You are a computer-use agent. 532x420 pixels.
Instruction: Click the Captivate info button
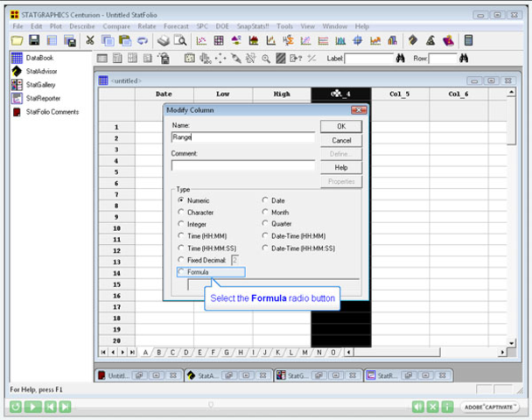pyautogui.click(x=447, y=406)
